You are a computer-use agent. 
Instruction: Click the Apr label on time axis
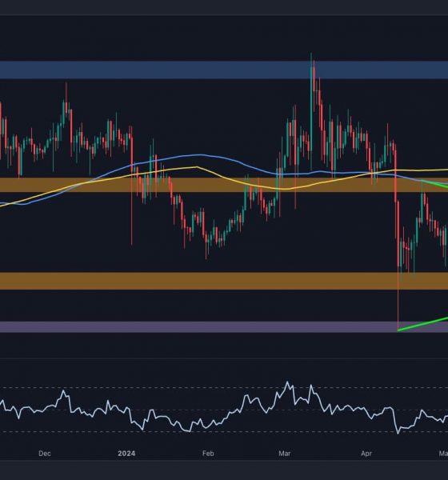366,454
